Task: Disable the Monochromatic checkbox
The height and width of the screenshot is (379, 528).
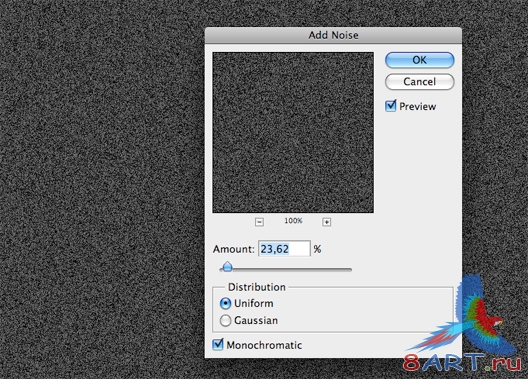Action: click(218, 345)
